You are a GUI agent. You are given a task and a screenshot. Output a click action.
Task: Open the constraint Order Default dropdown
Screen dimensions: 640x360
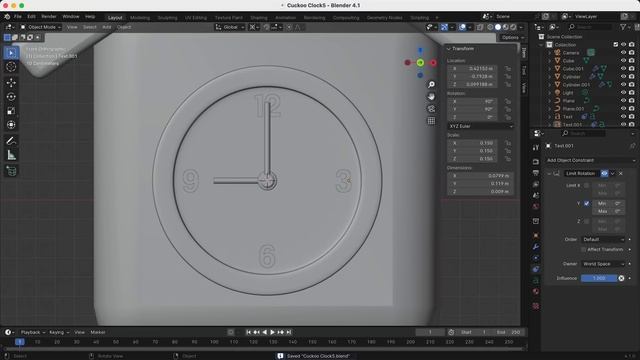coord(603,240)
